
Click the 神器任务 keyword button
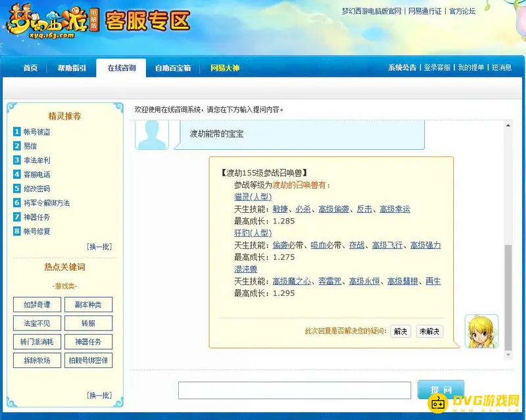88,342
